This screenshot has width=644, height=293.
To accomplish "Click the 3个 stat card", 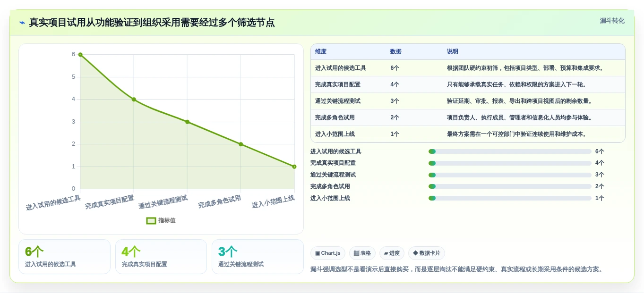I will pyautogui.click(x=258, y=257).
